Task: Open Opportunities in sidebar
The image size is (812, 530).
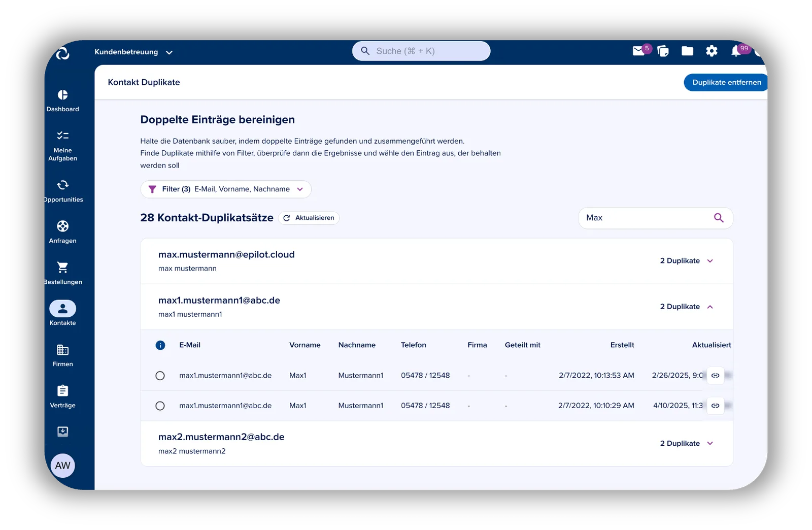Action: coord(63,191)
